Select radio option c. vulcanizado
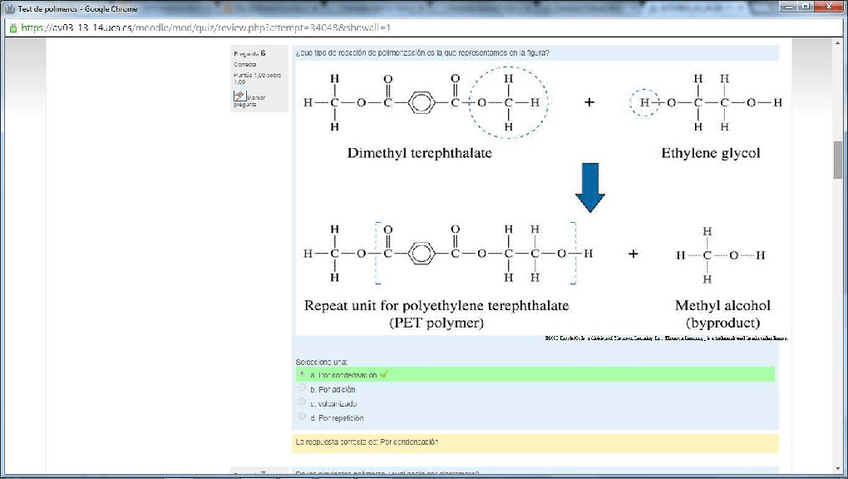848x479 pixels. [x=302, y=402]
